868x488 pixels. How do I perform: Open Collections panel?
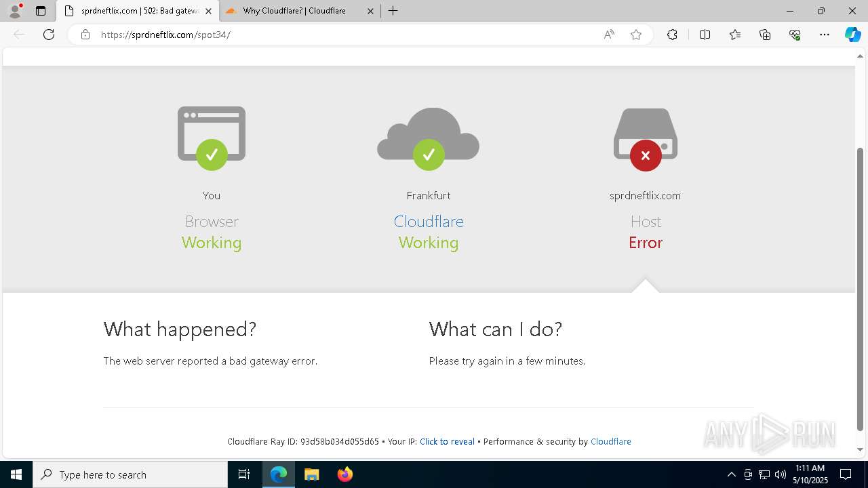tap(765, 35)
